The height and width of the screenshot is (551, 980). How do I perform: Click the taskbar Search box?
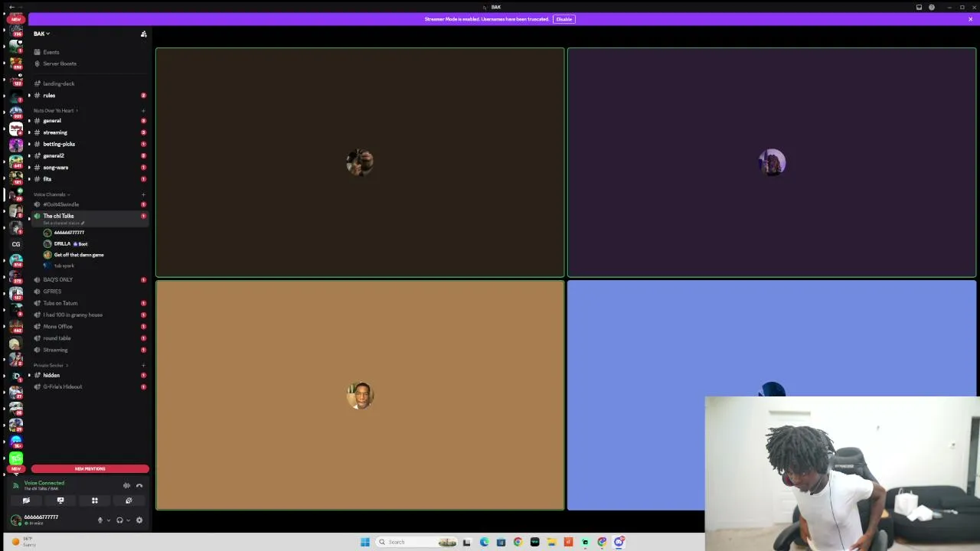[417, 542]
